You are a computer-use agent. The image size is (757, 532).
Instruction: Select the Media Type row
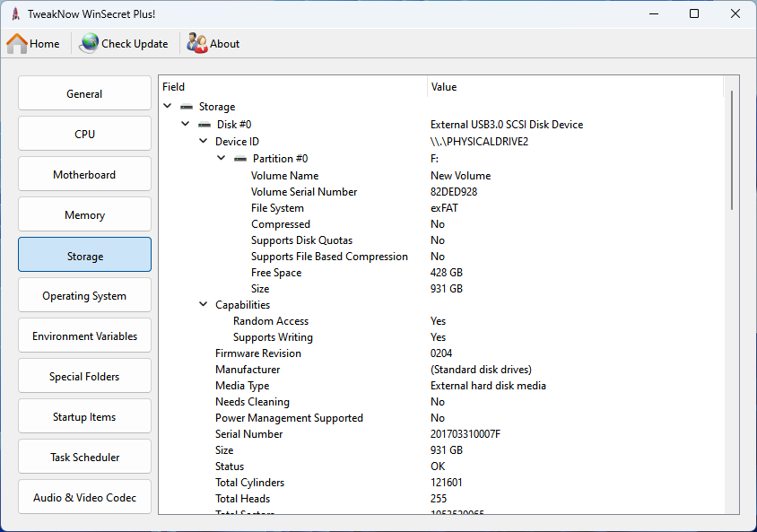tap(441, 386)
